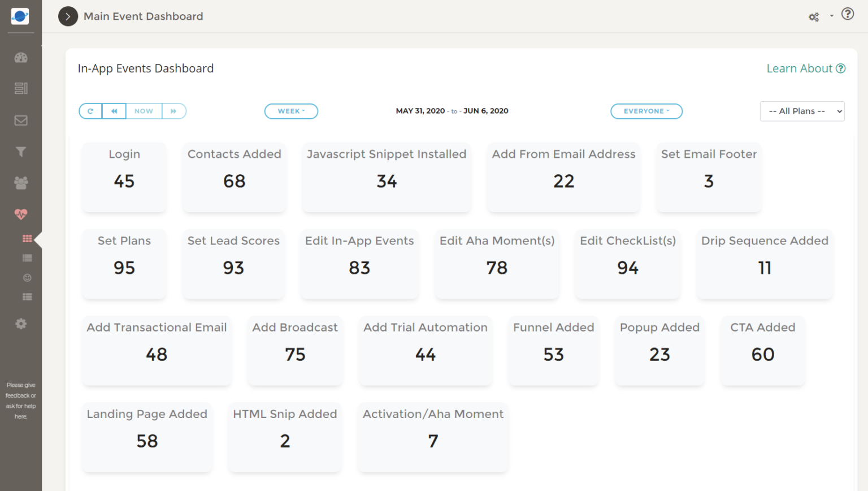This screenshot has height=491, width=868.
Task: Jump to NOW period
Action: pyautogui.click(x=144, y=111)
